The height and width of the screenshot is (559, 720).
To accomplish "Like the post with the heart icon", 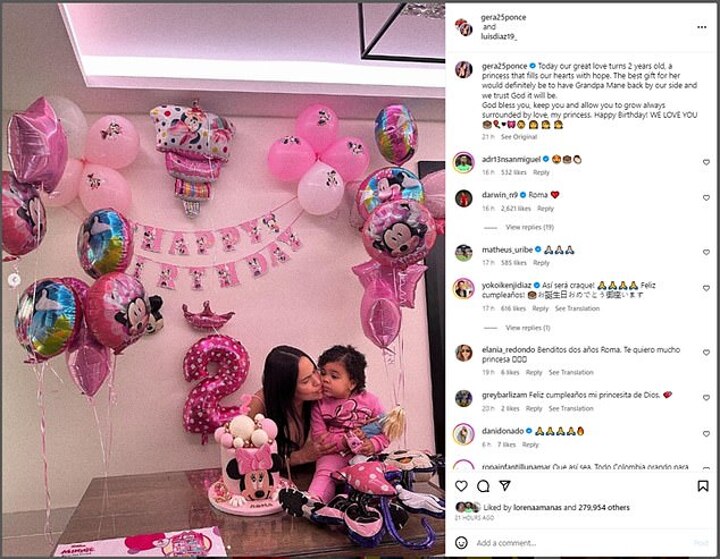I will tap(461, 486).
